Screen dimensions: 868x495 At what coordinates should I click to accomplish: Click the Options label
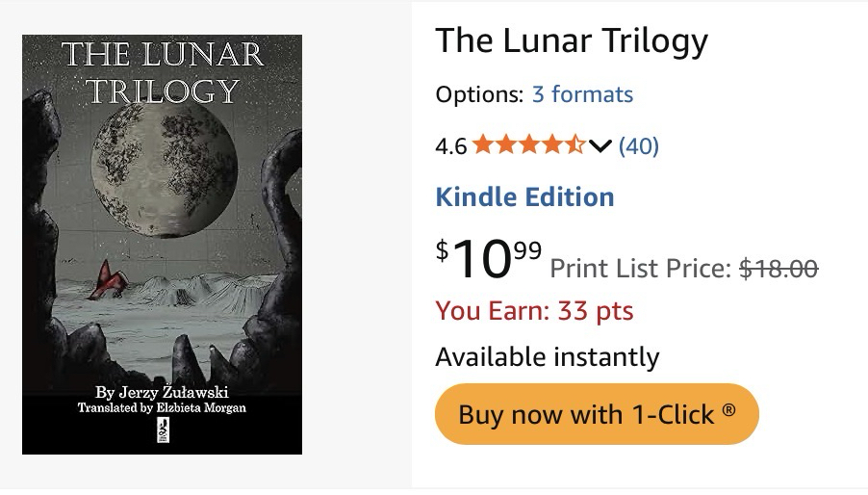[x=478, y=94]
